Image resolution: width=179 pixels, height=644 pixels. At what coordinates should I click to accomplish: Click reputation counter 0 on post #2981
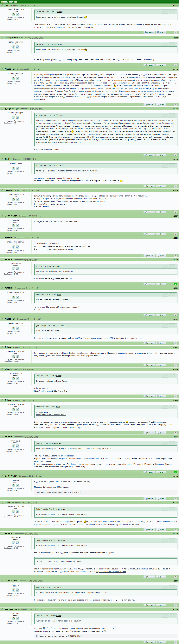click(x=176, y=32)
